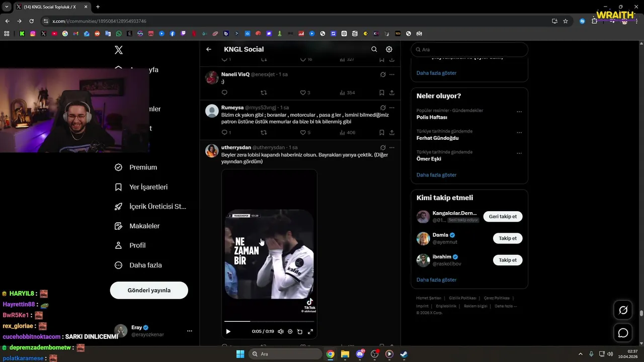The width and height of the screenshot is (644, 362).
Task: Open more options on Rumeysa's post
Action: (x=392, y=108)
